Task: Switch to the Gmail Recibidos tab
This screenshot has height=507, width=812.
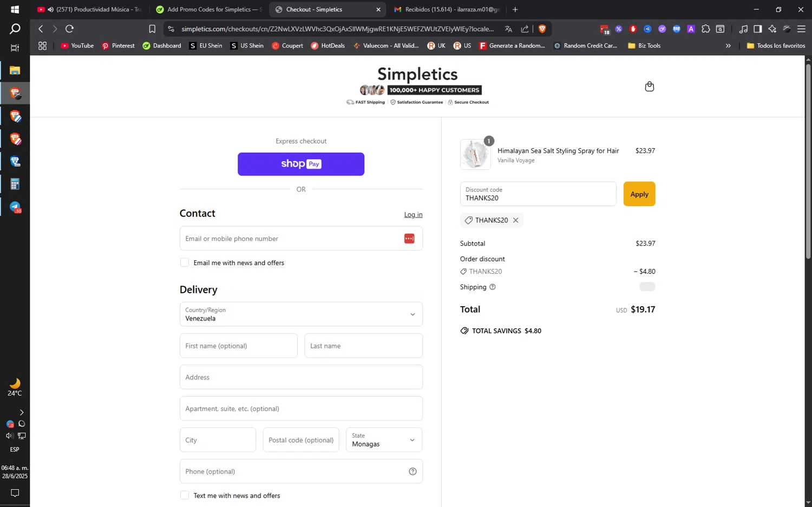Action: (x=447, y=9)
